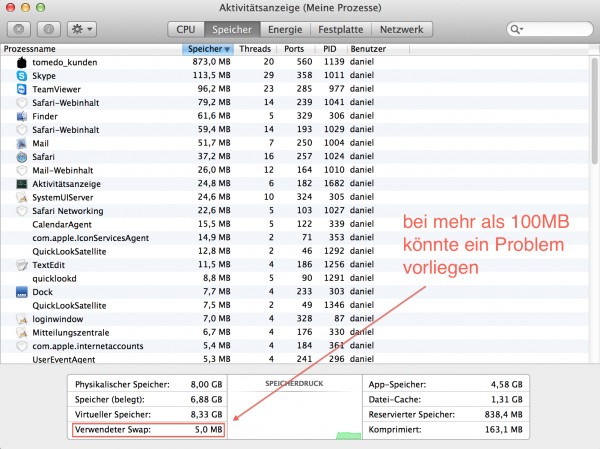Toggle sort order on Speicher column
This screenshot has width=600, height=449.
coord(208,49)
